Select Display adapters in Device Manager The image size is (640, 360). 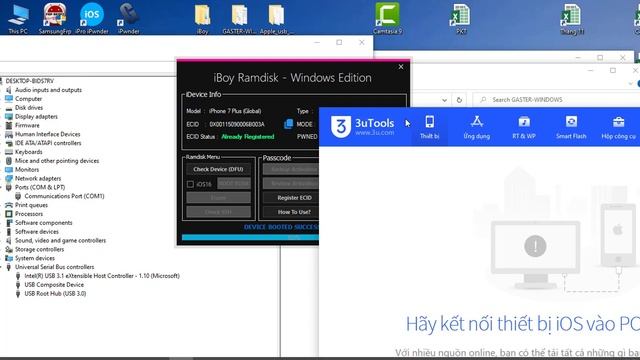tap(36, 116)
